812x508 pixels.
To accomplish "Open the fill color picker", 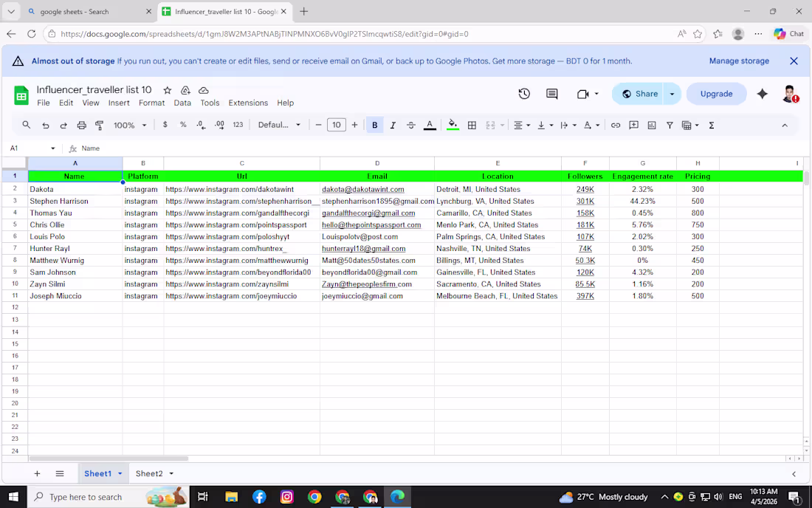I will click(x=453, y=125).
